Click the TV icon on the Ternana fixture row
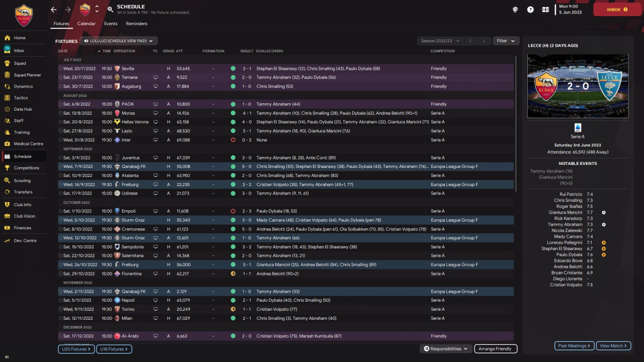Viewport: 644px width, 362px height. click(155, 77)
